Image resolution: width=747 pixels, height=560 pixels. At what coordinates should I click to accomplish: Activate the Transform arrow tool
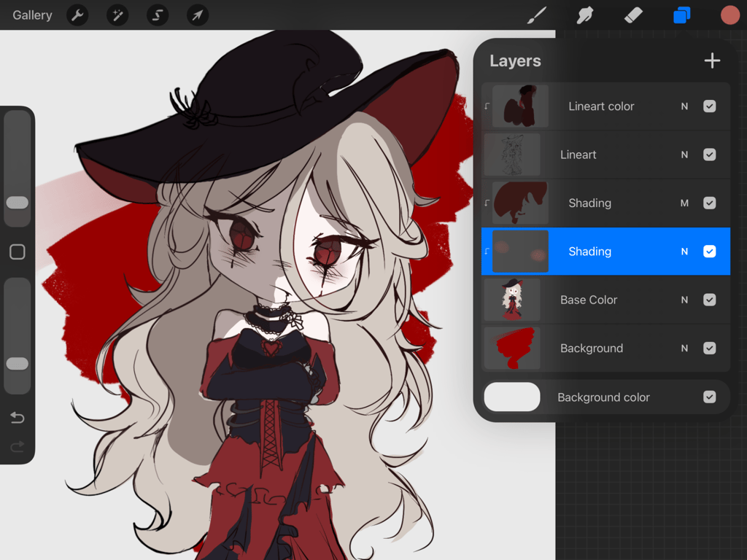pos(197,16)
